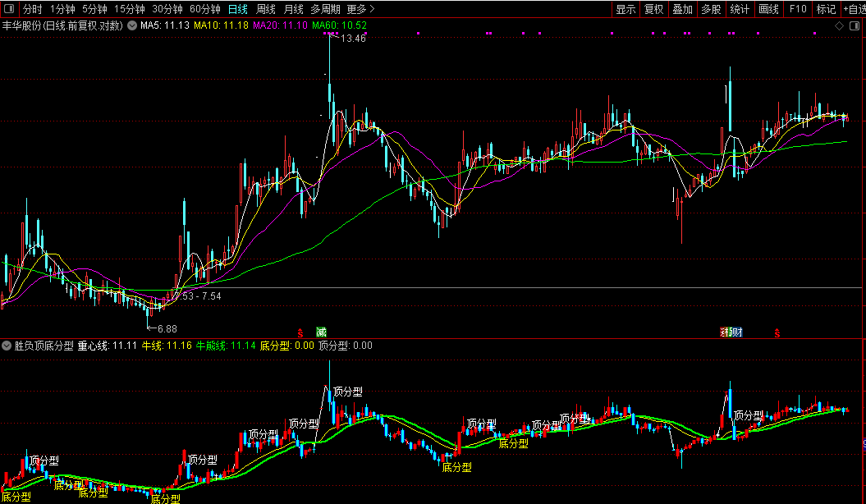The height and width of the screenshot is (504, 866).
Task: Toggle the right panel icon below toolbar
Action: coord(855,25)
